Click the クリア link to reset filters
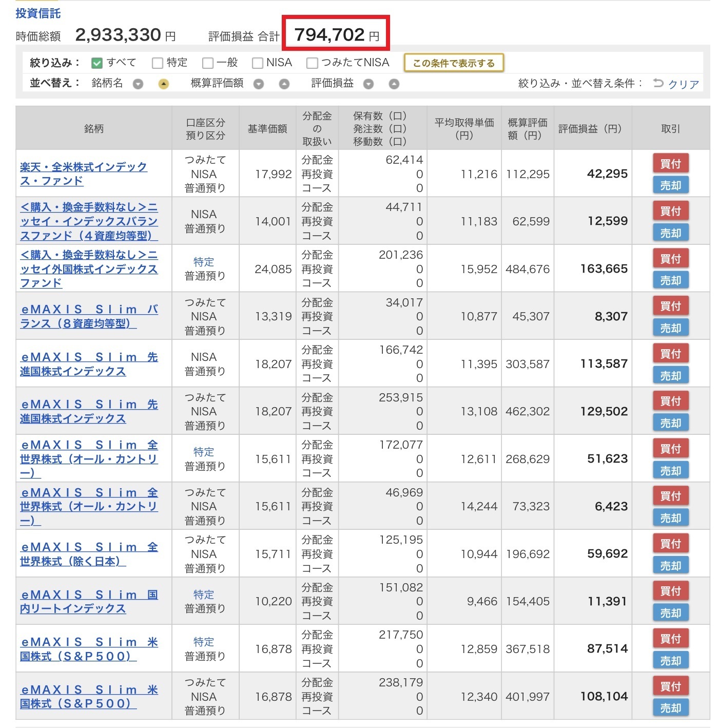717x728 pixels. [683, 84]
